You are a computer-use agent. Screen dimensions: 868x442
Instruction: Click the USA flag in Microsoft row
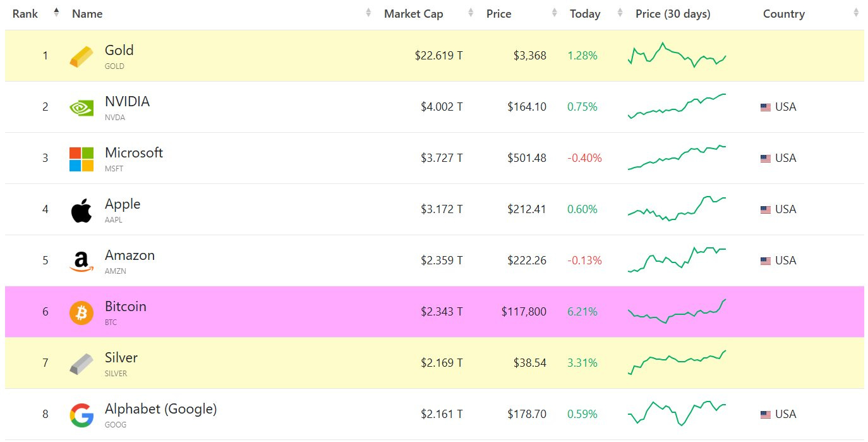(765, 159)
